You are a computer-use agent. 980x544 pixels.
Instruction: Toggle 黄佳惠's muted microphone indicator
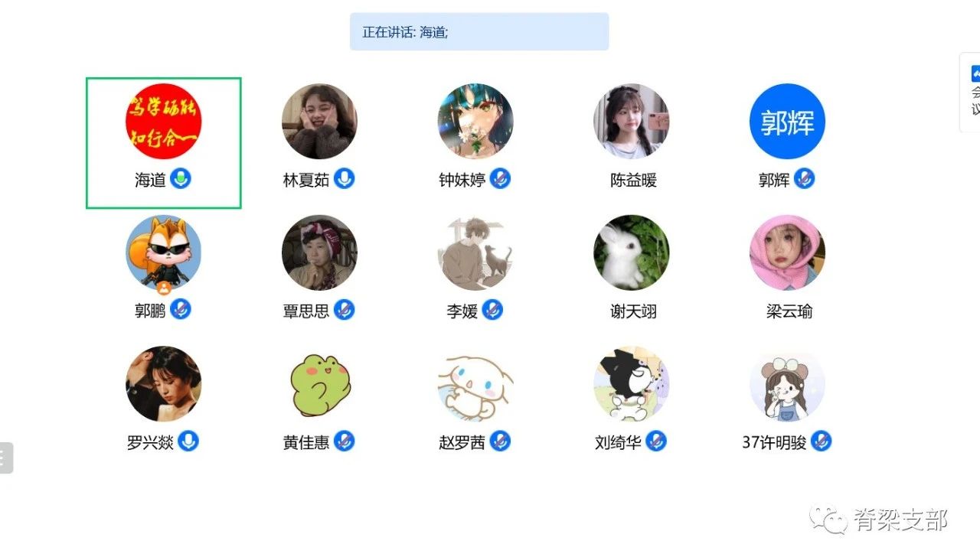coord(345,441)
